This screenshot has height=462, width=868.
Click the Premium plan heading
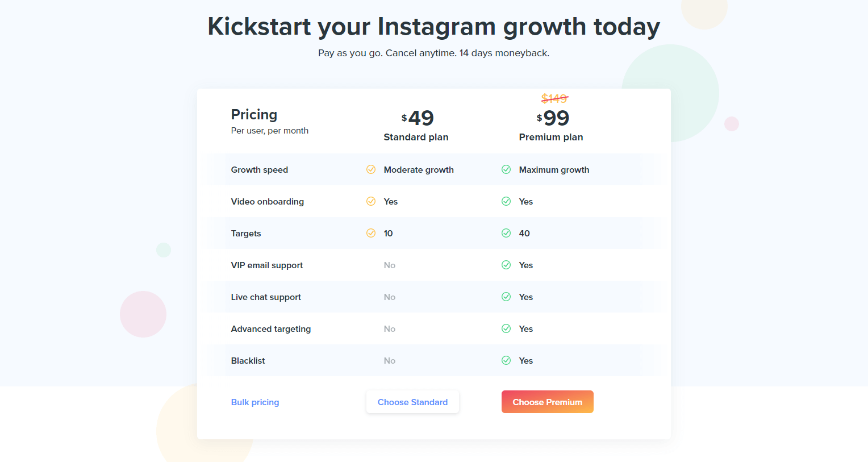point(551,137)
